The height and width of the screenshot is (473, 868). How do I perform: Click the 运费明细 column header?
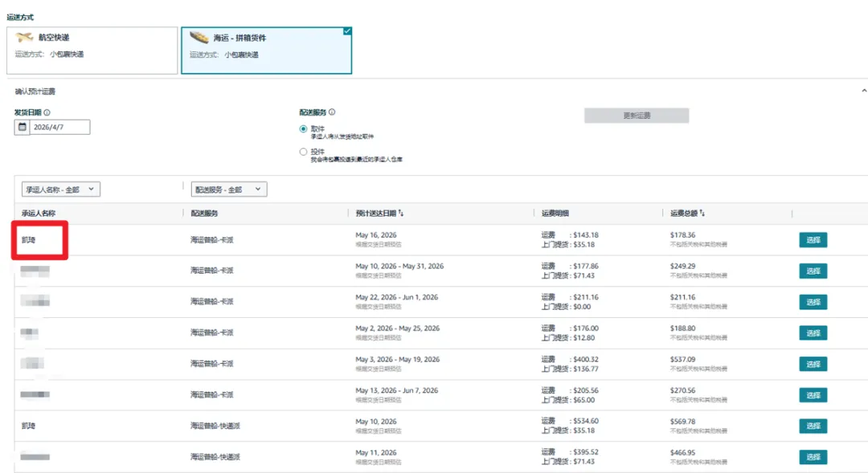555,213
